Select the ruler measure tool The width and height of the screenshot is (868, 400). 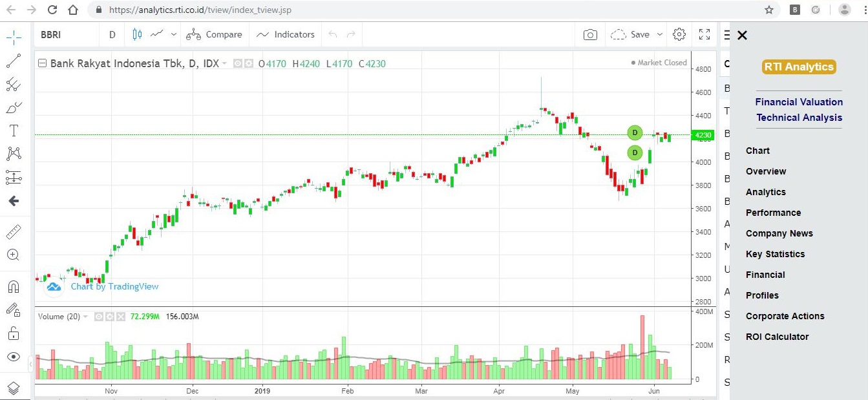coord(14,231)
